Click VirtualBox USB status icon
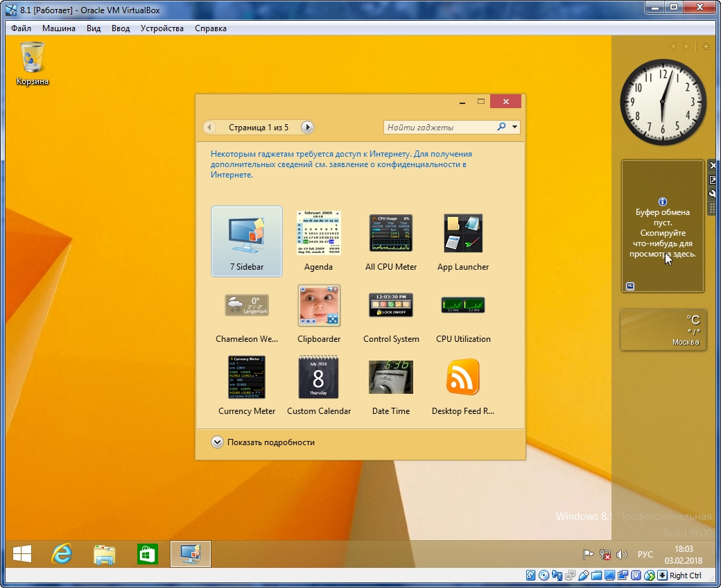Screen dimensions: 721x588 [x=584, y=575]
